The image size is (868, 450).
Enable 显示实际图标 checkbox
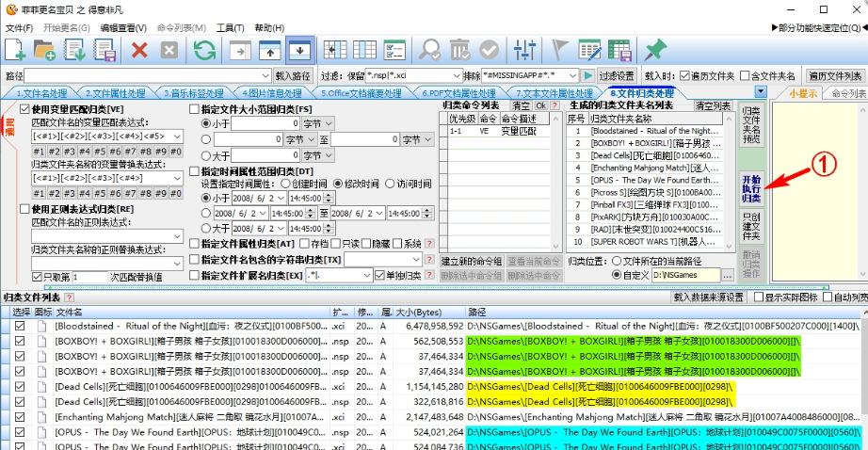pos(759,297)
